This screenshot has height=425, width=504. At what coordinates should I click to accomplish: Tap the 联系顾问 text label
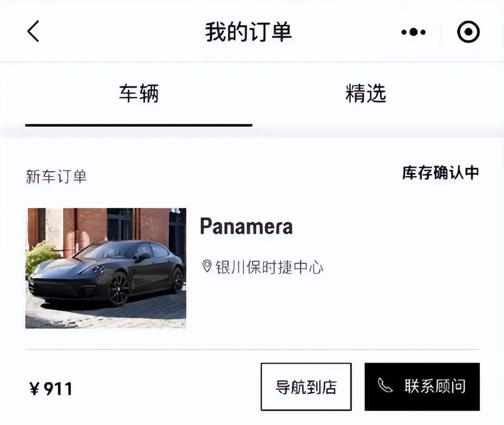[435, 386]
